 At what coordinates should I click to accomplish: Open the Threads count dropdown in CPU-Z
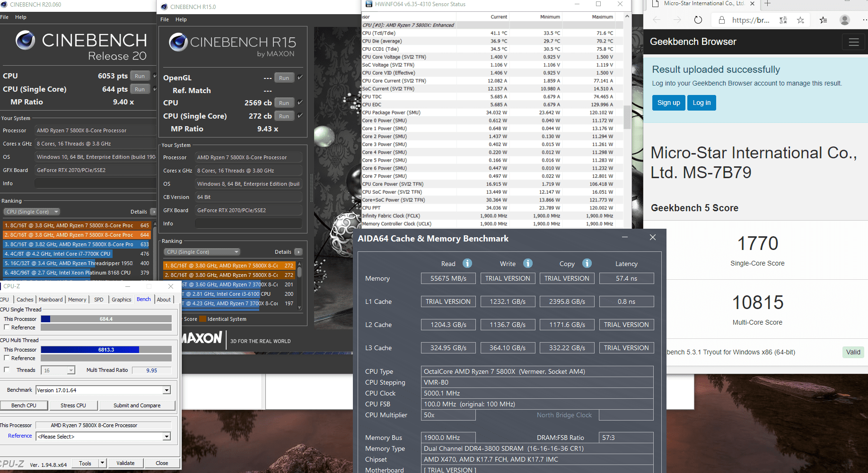point(71,370)
